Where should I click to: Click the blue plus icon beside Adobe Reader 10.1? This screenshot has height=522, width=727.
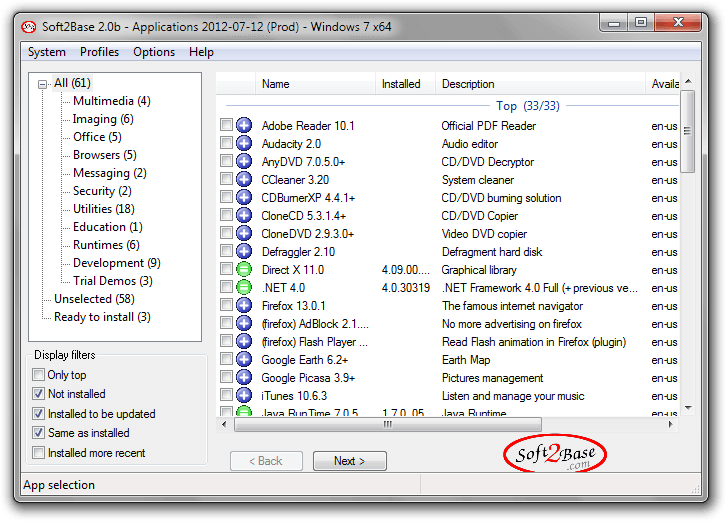[x=244, y=126]
